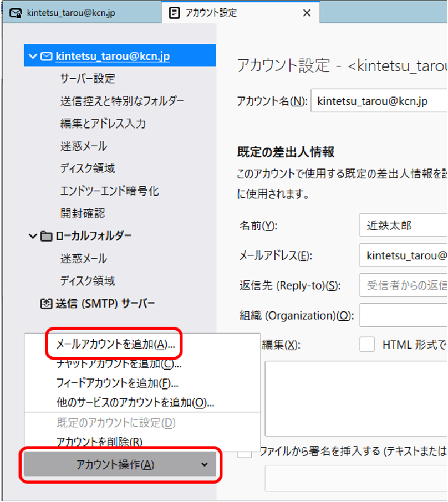Collapse the kintetsu_tarou@kcn.jp account tree
The width and height of the screenshot is (448, 502).
33,55
